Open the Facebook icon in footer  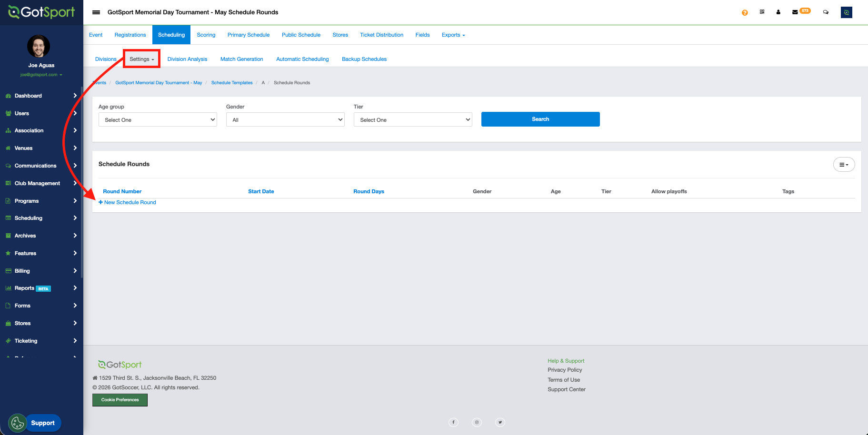click(453, 422)
